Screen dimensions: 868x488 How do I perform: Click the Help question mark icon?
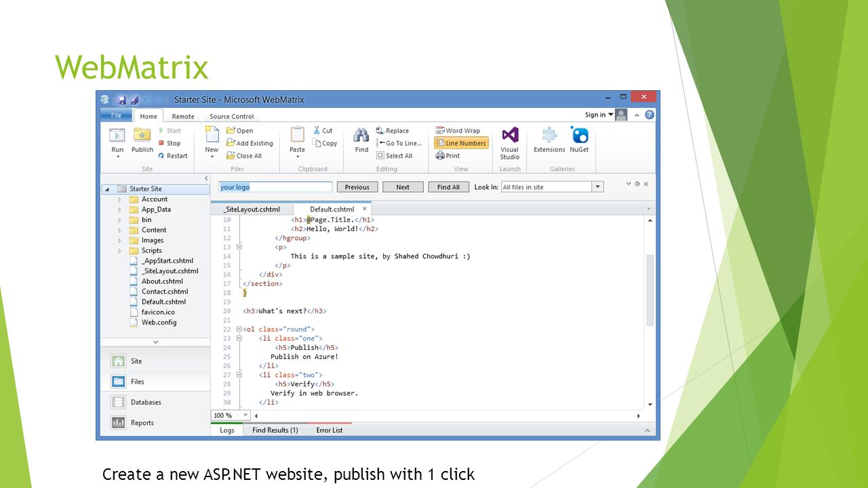(650, 115)
